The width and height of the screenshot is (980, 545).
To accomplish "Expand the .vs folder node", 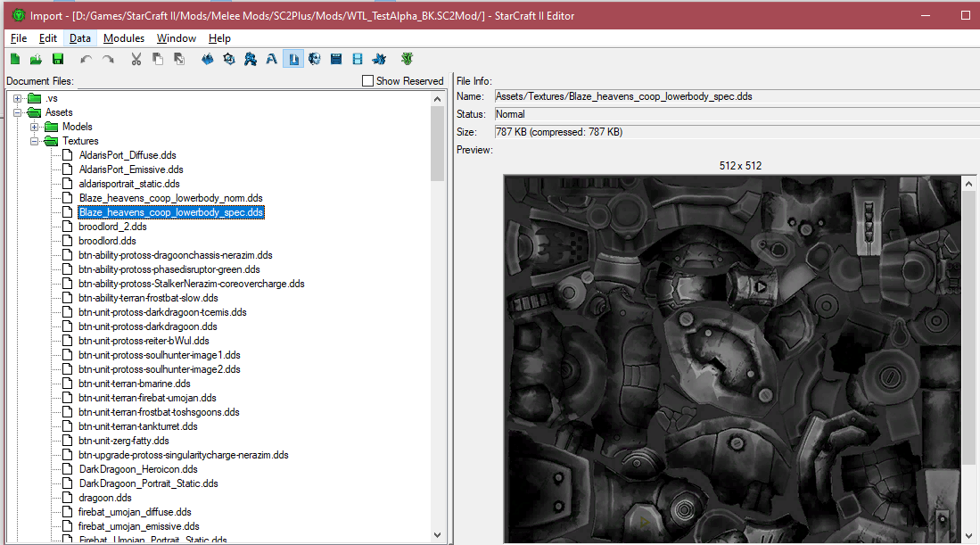I will (17, 98).
